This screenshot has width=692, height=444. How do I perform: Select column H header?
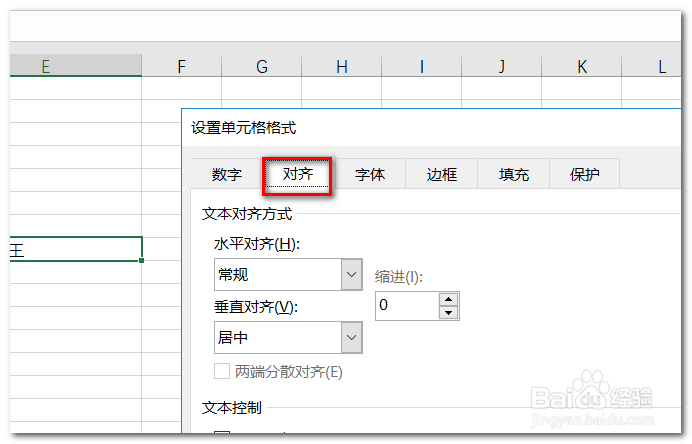pyautogui.click(x=342, y=66)
